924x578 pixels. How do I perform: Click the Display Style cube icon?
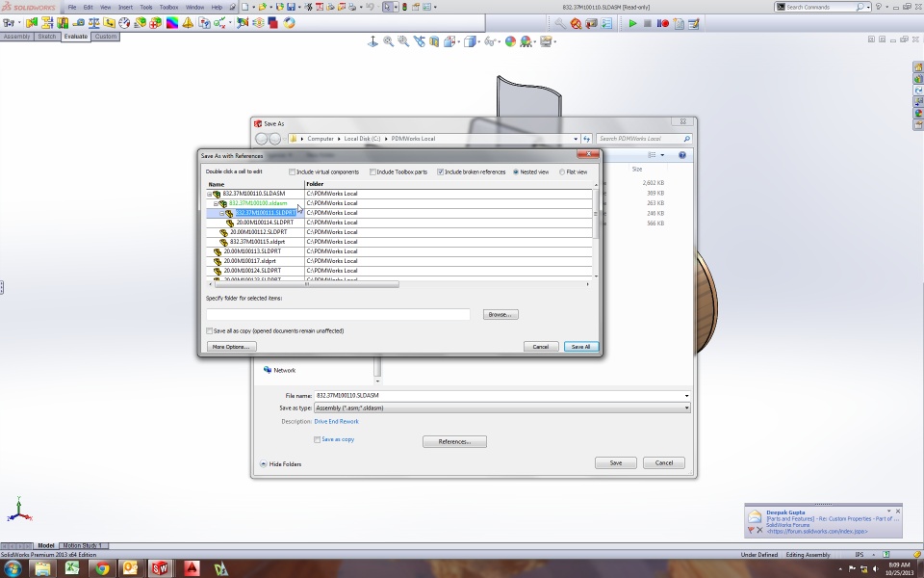[470, 41]
